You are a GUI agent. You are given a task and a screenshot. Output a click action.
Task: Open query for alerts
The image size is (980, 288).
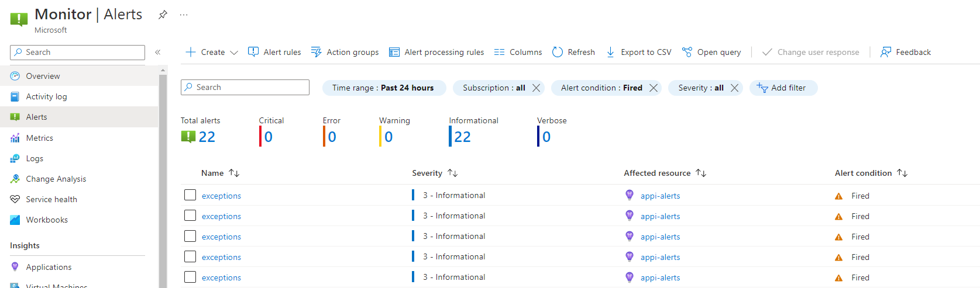[x=711, y=52]
